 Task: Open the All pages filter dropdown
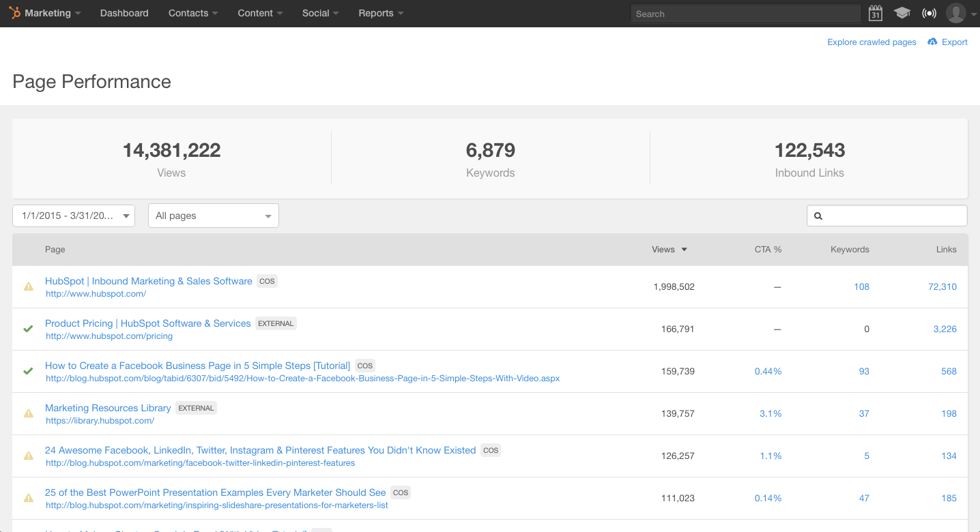pyautogui.click(x=214, y=216)
